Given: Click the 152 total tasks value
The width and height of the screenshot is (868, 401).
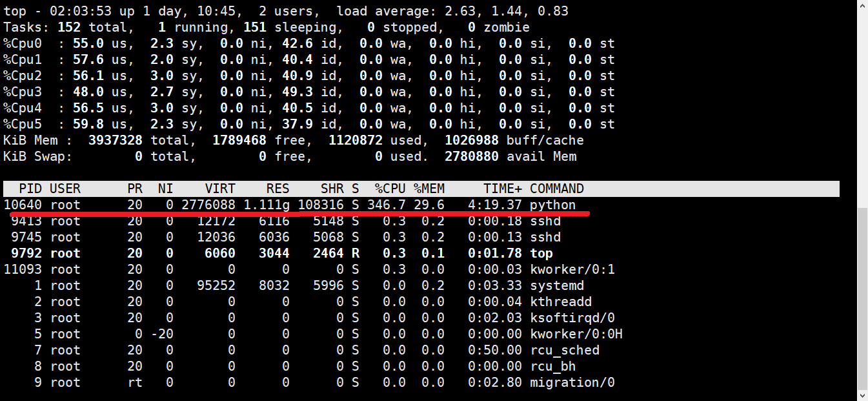Looking at the screenshot, I should [x=69, y=27].
